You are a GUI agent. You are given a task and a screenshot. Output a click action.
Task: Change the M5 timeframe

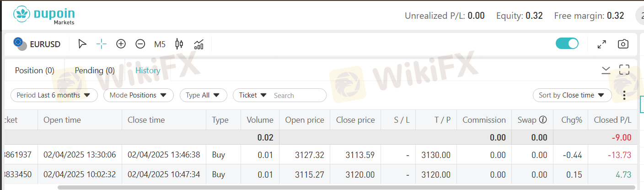click(160, 44)
